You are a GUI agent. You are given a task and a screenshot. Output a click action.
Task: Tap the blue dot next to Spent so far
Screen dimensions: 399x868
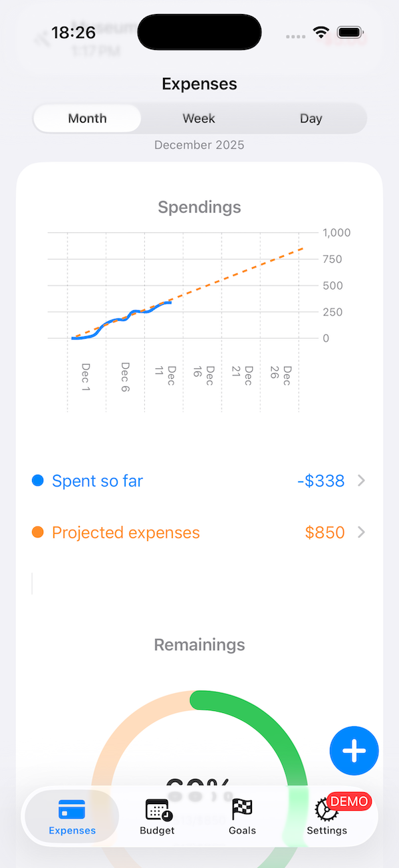click(38, 481)
